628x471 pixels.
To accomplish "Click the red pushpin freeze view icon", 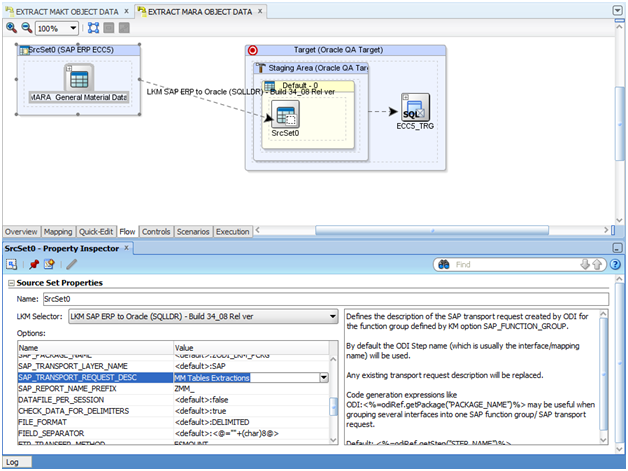I will pyautogui.click(x=34, y=264).
